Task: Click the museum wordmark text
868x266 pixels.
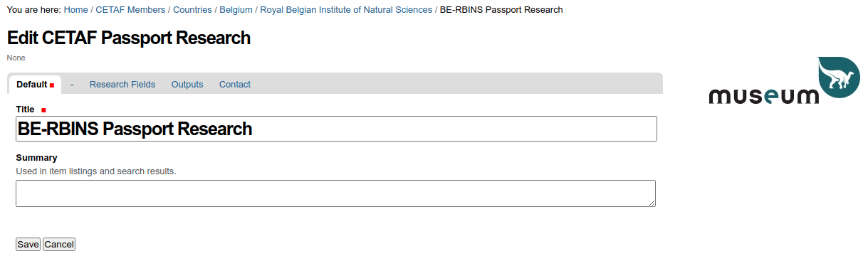Action: (x=764, y=95)
